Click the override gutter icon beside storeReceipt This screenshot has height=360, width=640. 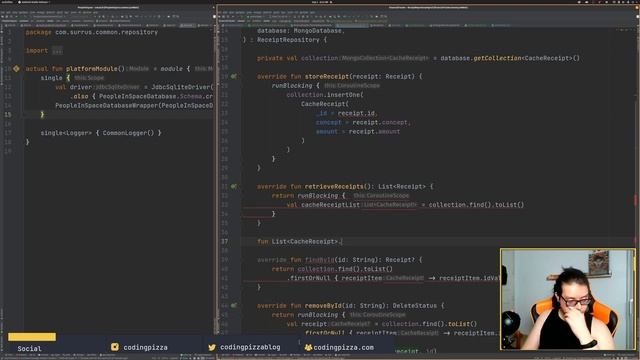point(234,76)
